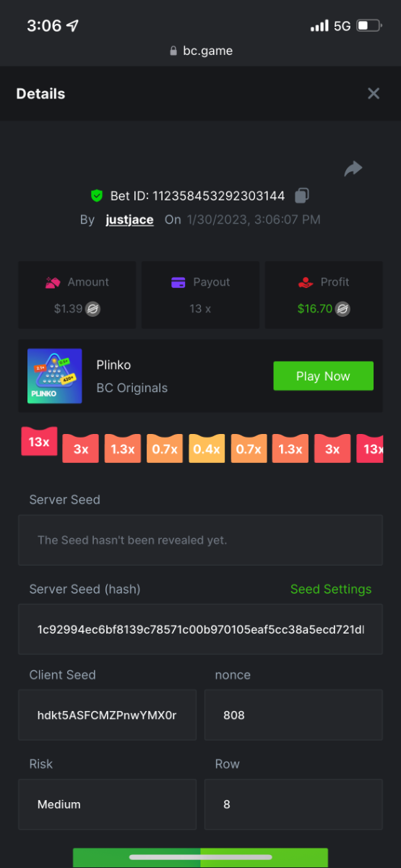Open the Plinko game thumbnail
Viewport: 401px width, 868px height.
[x=54, y=376]
